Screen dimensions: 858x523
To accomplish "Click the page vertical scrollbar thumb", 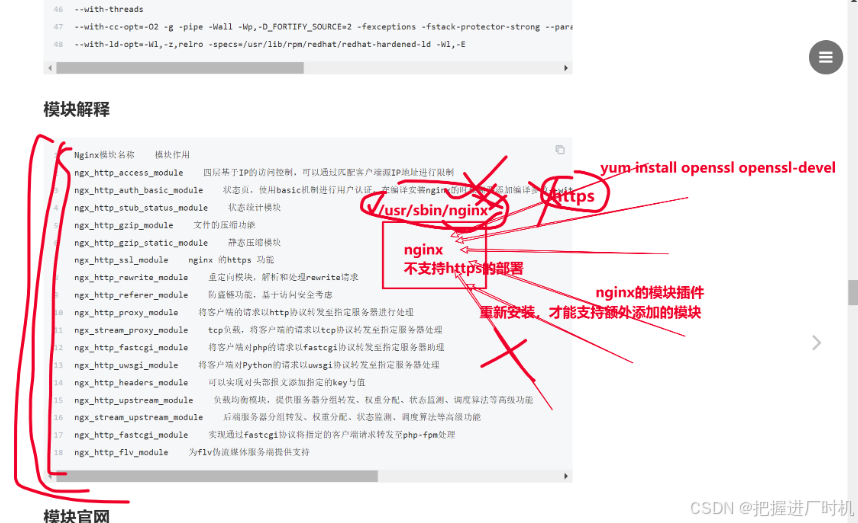I will (x=853, y=292).
